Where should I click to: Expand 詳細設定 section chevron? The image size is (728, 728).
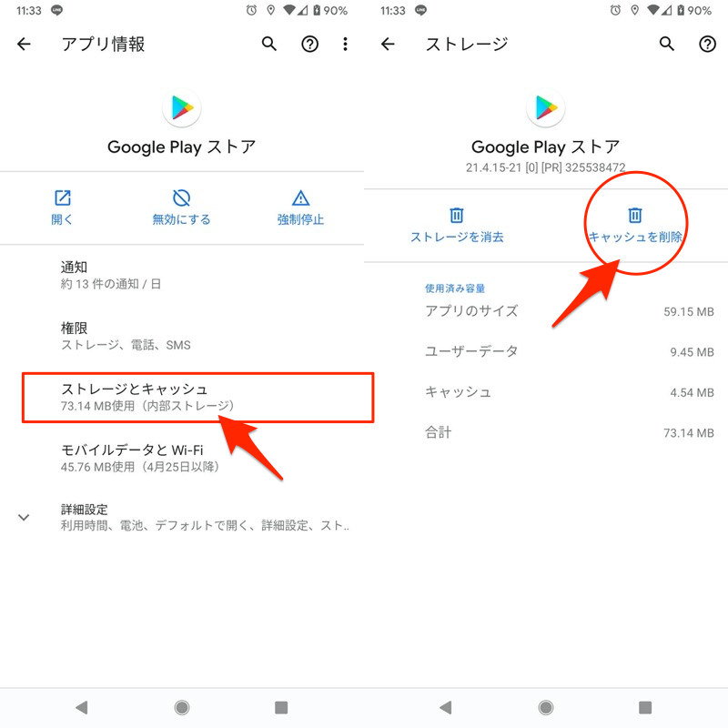[25, 517]
